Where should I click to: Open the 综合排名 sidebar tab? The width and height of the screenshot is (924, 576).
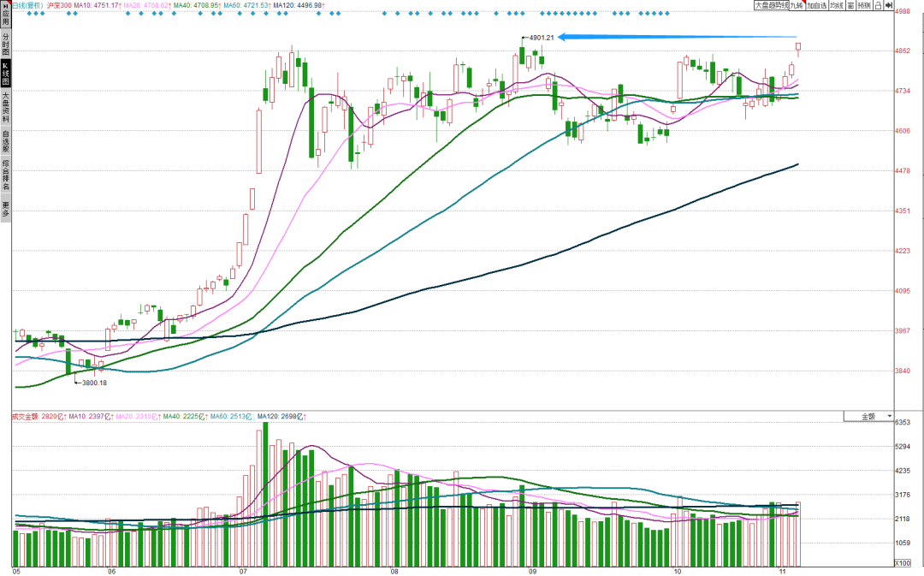click(x=5, y=175)
